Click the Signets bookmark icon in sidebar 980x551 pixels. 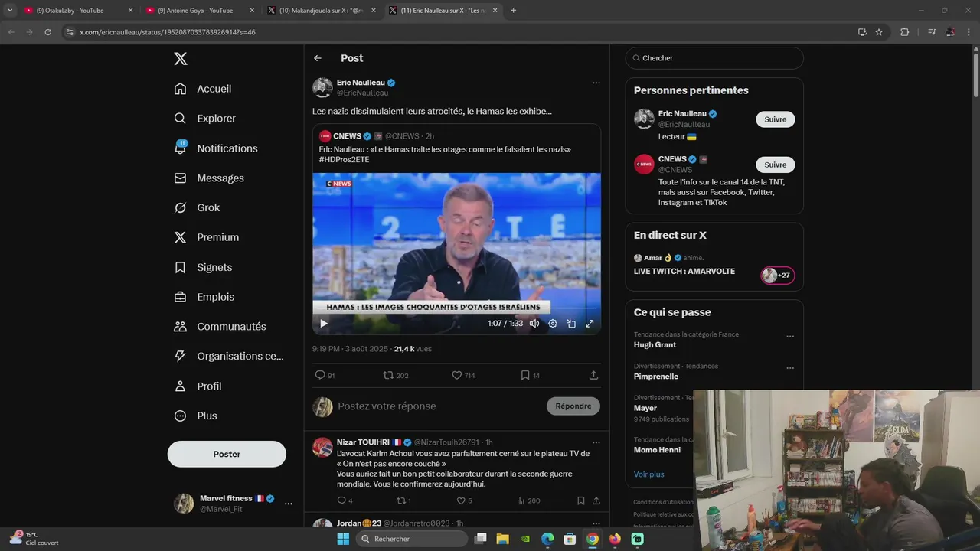180,267
